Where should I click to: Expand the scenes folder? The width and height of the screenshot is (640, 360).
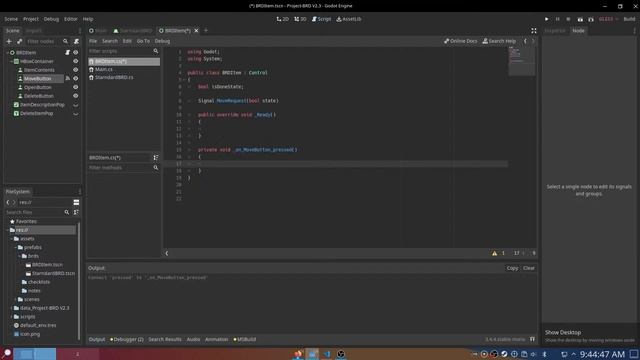coord(16,300)
